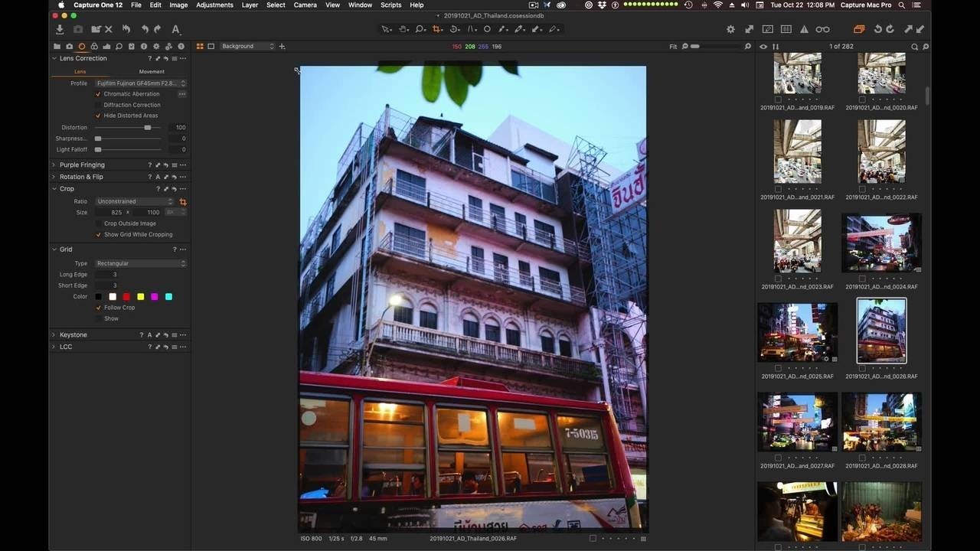Viewport: 980px width, 551px height.
Task: Disable the Chromatic Aberration checkbox
Action: 98,94
